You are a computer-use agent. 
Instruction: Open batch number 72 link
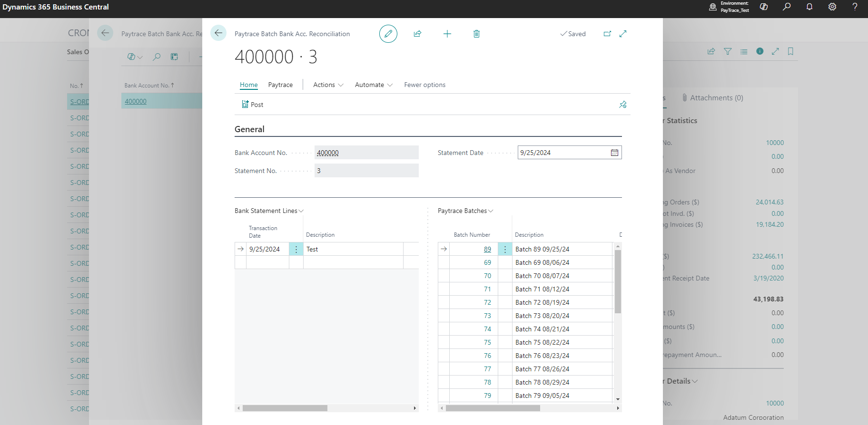pyautogui.click(x=487, y=302)
